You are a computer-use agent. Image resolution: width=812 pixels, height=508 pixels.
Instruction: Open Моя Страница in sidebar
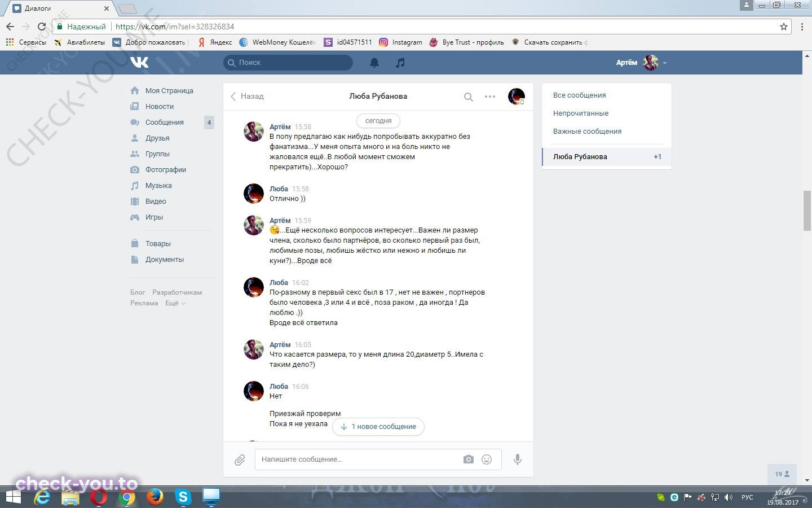pos(169,90)
